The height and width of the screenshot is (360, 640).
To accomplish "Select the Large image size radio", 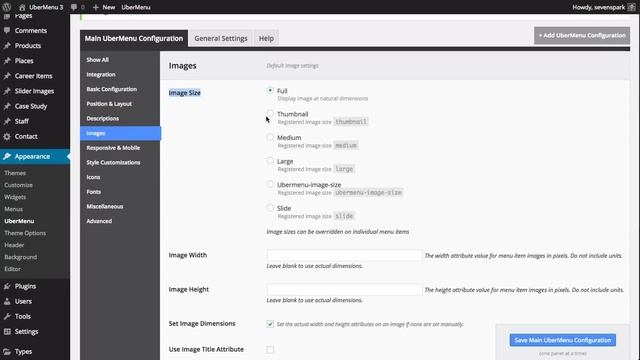I will pos(270,160).
